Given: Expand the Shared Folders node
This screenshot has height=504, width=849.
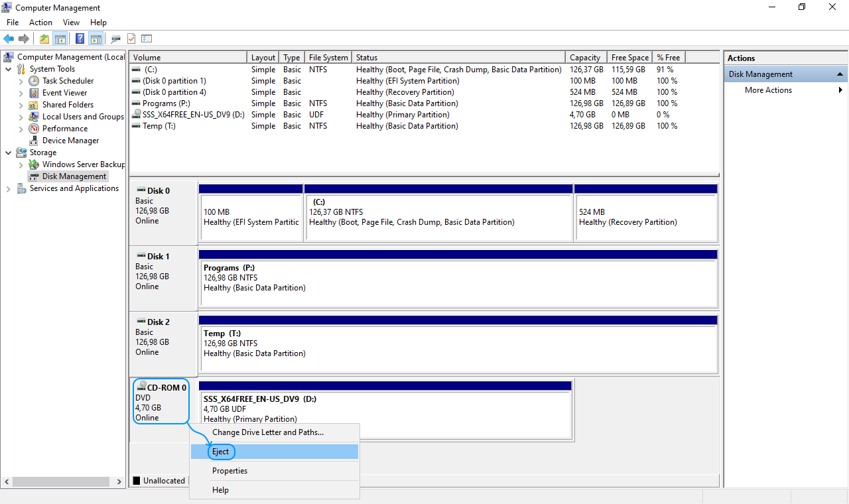Looking at the screenshot, I should 21,105.
